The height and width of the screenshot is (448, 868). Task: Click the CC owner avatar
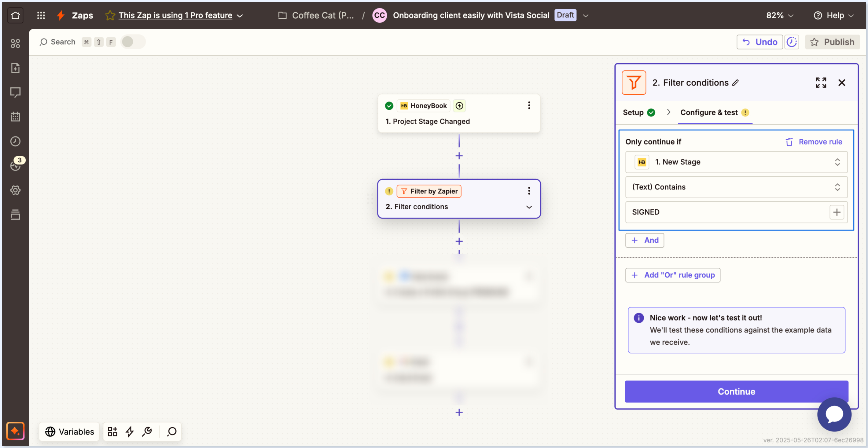pos(379,15)
